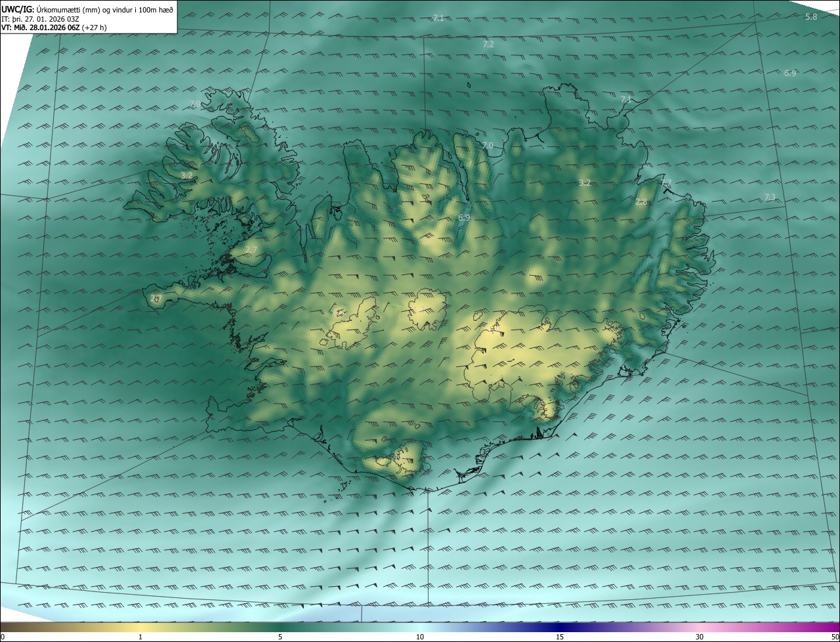Click the 10 tick on the color scale

pyautogui.click(x=420, y=637)
